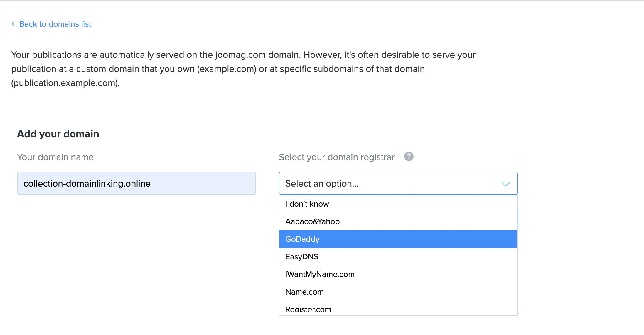Click the Your domain name label

pos(55,157)
